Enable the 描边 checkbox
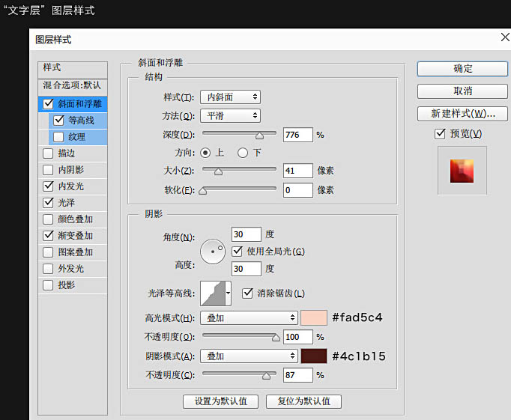This screenshot has width=511, height=420. tap(48, 153)
